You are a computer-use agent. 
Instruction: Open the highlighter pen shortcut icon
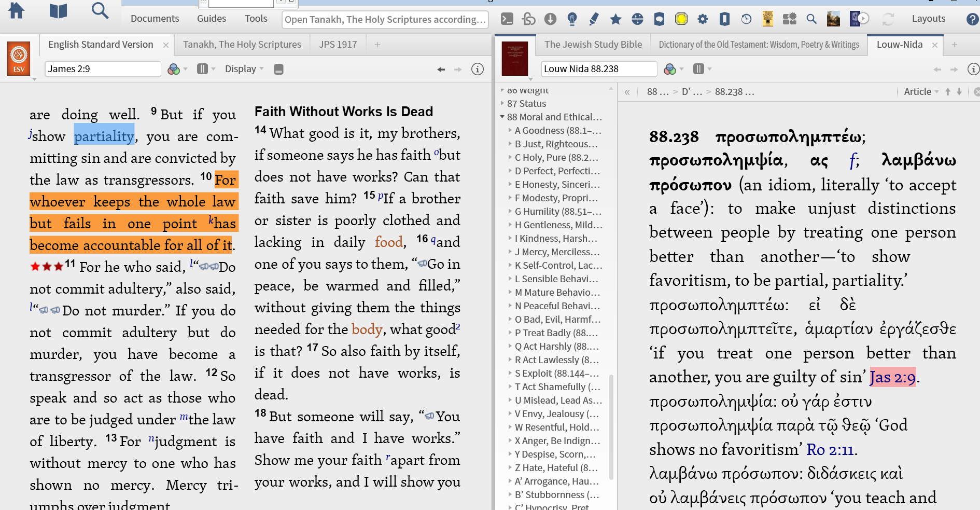pyautogui.click(x=594, y=19)
